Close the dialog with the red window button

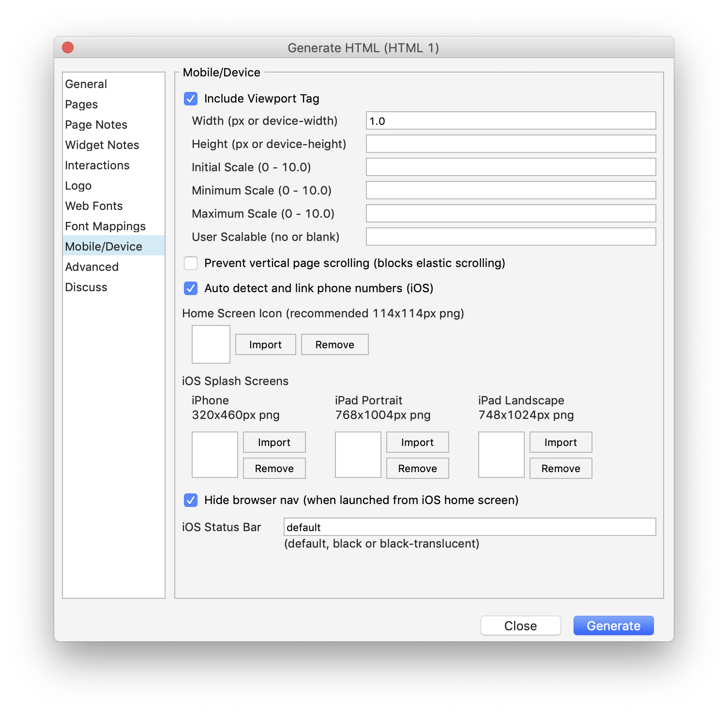[x=68, y=47]
